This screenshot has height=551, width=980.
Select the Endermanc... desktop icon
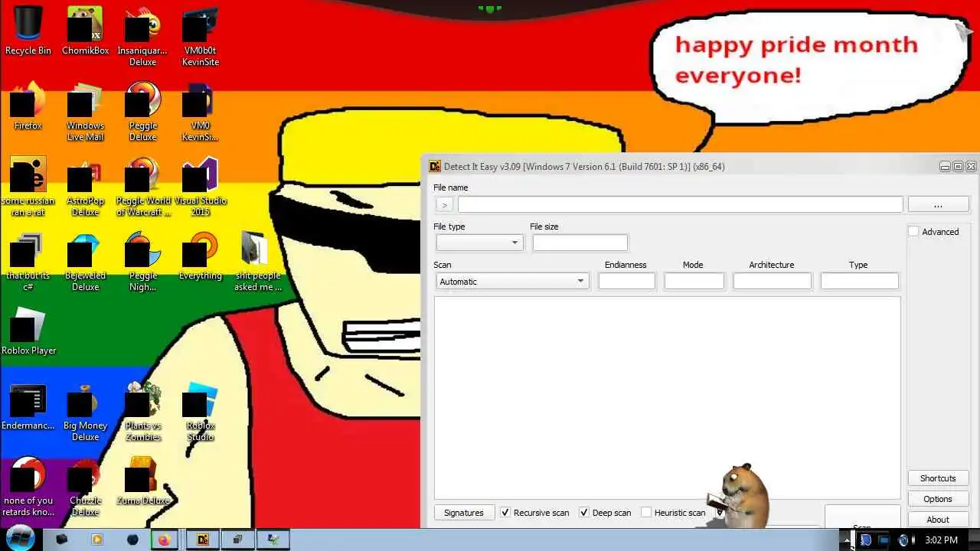tap(28, 406)
